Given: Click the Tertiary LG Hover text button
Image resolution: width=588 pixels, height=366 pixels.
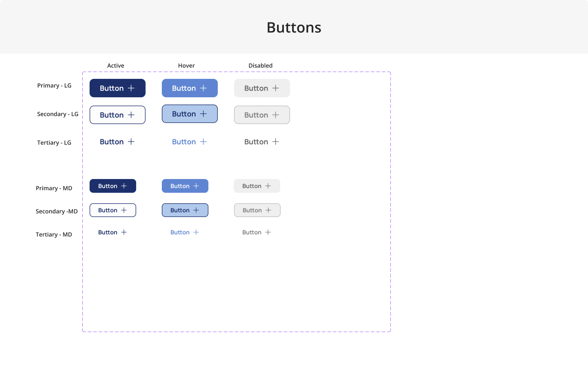Looking at the screenshot, I should tap(190, 142).
